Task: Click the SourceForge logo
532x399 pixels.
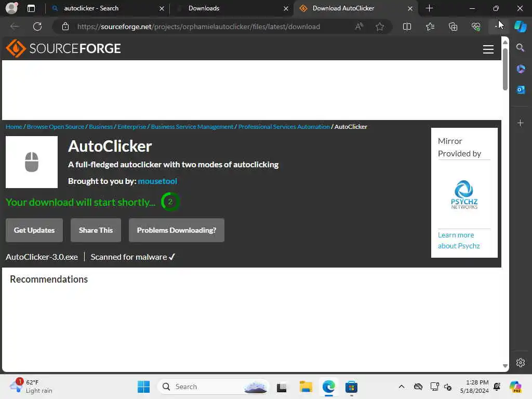Action: 63,48
